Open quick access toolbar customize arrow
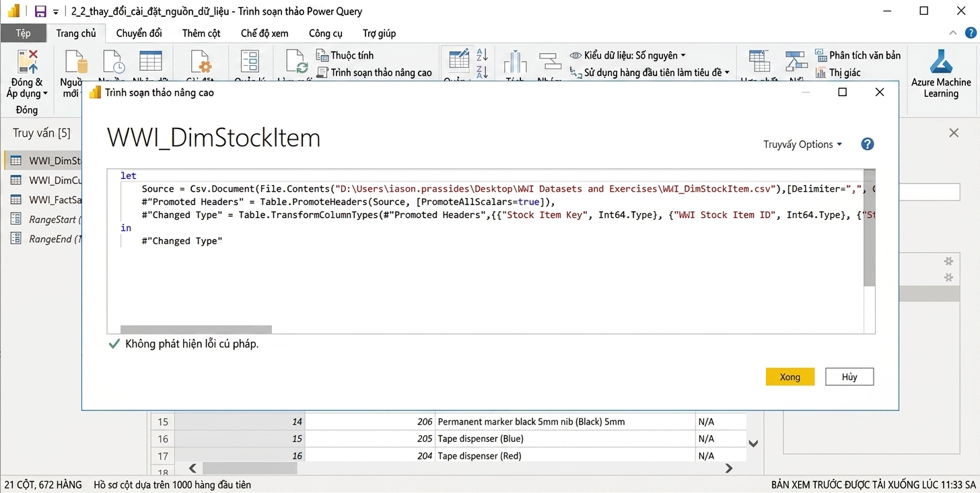This screenshot has width=980, height=493. coord(56,11)
